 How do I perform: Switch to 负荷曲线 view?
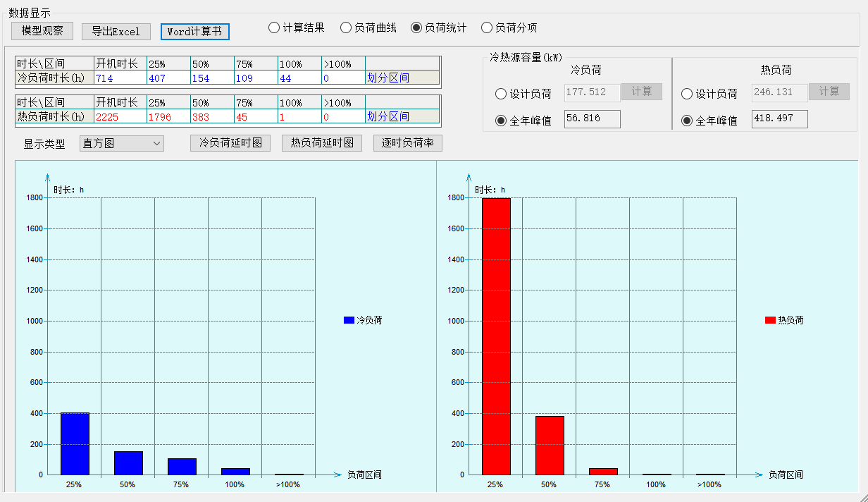346,28
